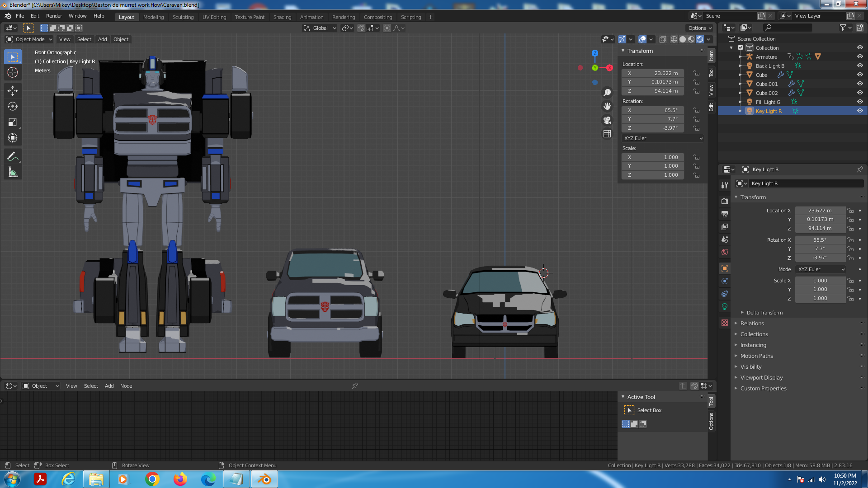
Task: Toggle visibility of Cube.001
Action: tap(860, 84)
